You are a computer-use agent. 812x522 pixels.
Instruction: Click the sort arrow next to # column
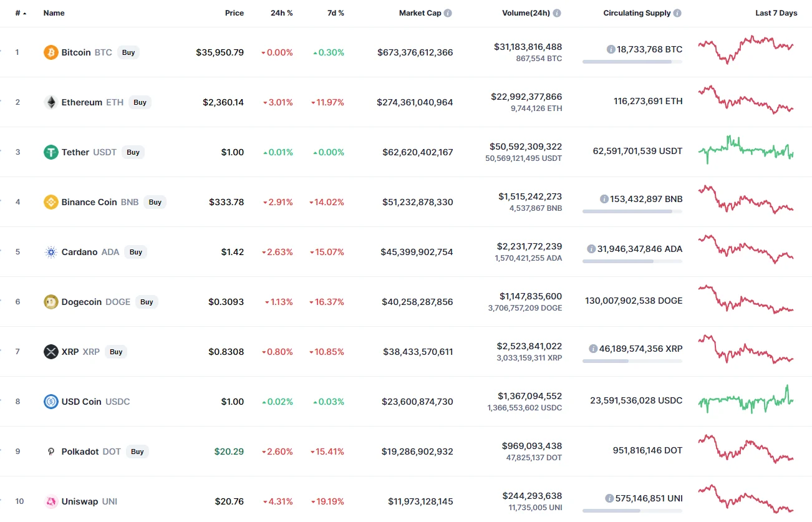(x=24, y=13)
